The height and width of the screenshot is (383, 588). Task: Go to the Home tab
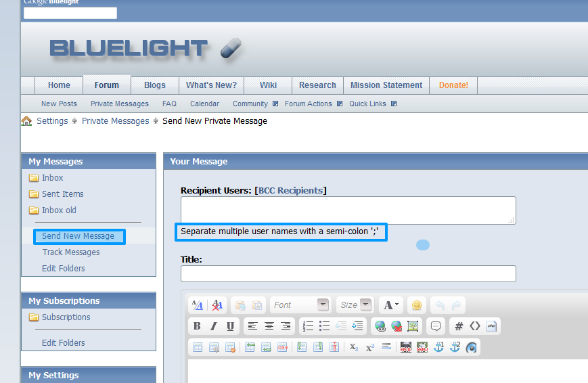(59, 85)
